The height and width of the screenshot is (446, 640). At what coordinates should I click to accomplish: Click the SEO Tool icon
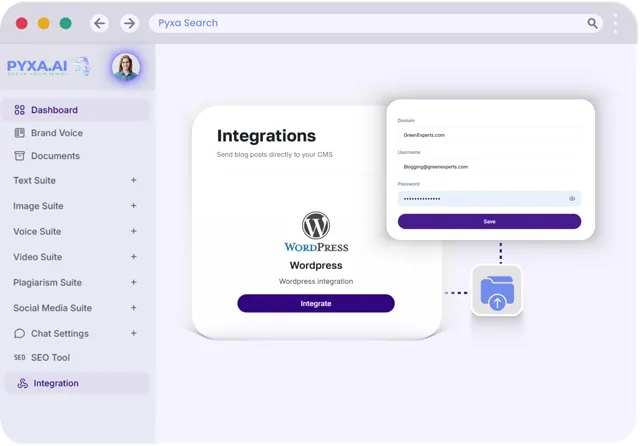point(20,357)
